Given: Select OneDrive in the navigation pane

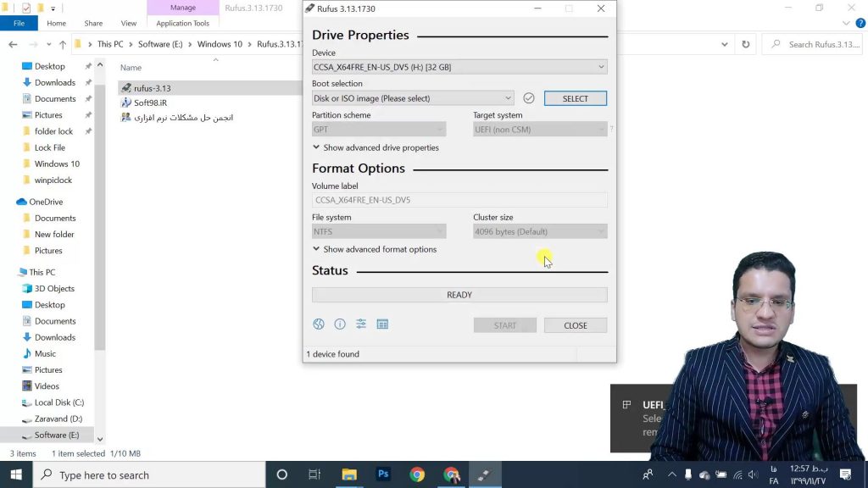Looking at the screenshot, I should [46, 202].
